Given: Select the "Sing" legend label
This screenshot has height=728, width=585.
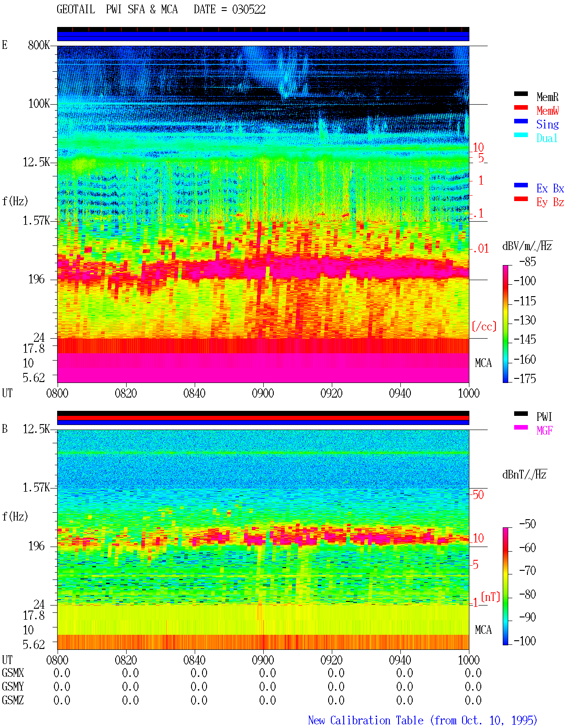Looking at the screenshot, I should coord(548,124).
